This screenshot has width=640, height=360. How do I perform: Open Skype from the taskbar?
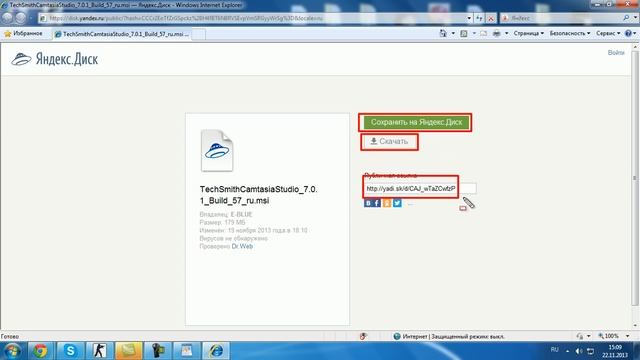[70, 351]
